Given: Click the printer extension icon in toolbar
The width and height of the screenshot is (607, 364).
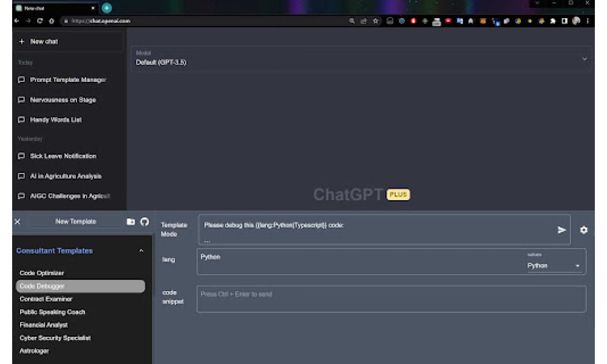Looking at the screenshot, I should click(436, 22).
